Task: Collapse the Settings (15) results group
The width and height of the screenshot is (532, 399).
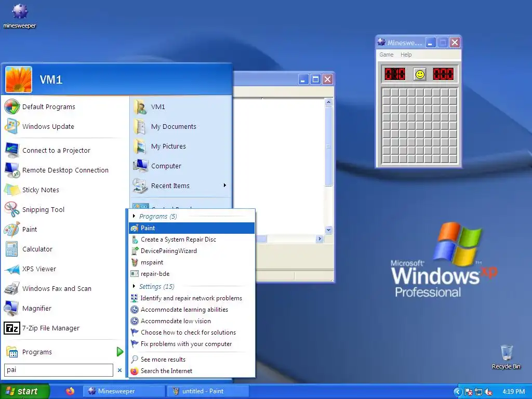Action: [x=134, y=286]
